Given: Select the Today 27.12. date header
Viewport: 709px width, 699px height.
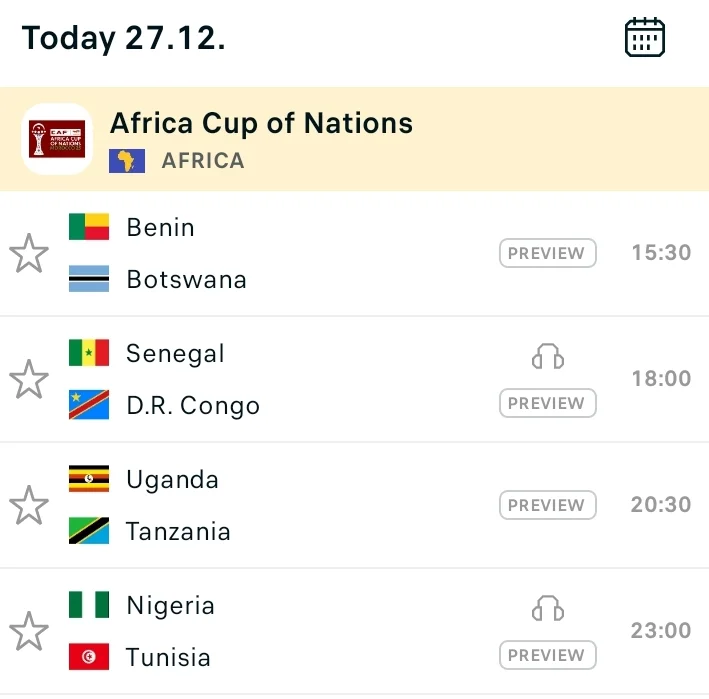Looking at the screenshot, I should coord(123,38).
